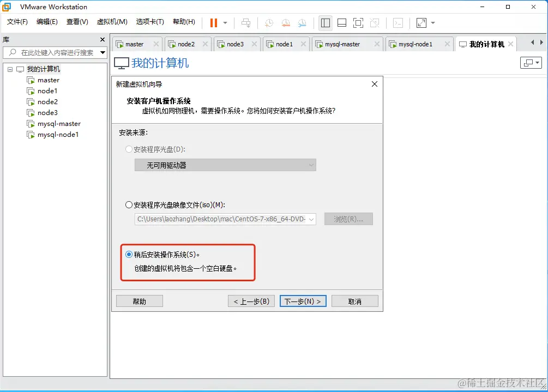Click the 取消 button
The width and height of the screenshot is (548, 392).
(355, 301)
